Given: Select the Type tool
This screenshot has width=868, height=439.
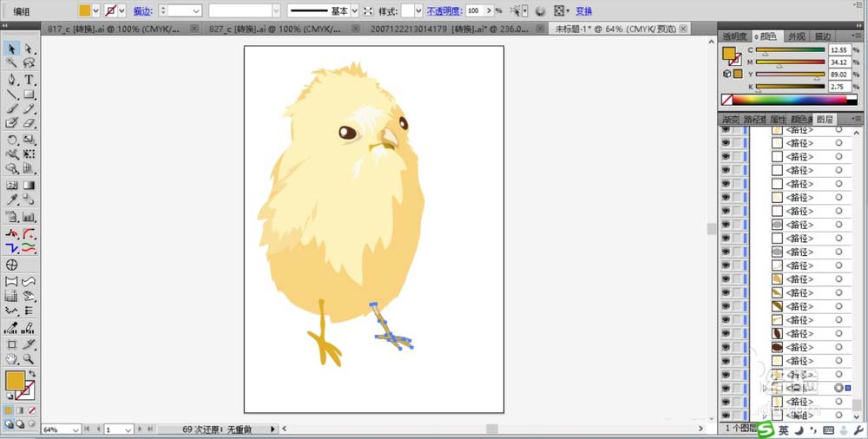Looking at the screenshot, I should tap(29, 79).
